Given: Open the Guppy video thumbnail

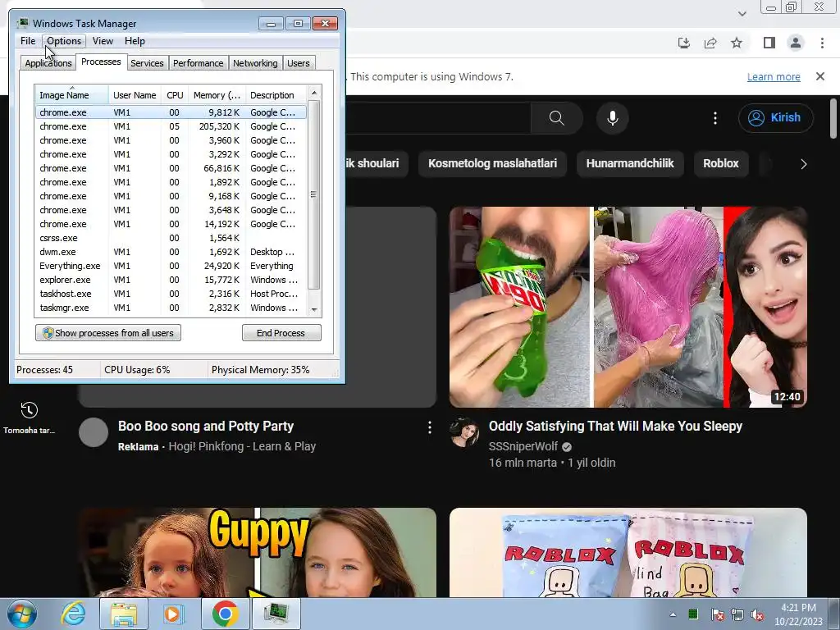Looking at the screenshot, I should 257,552.
